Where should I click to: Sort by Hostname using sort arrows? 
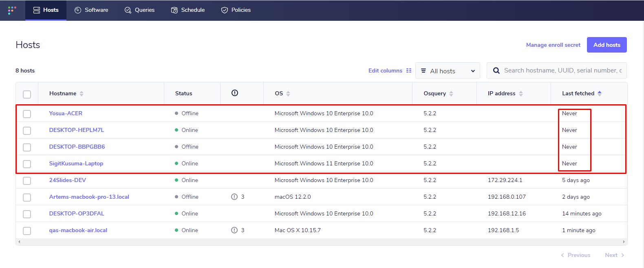click(82, 94)
